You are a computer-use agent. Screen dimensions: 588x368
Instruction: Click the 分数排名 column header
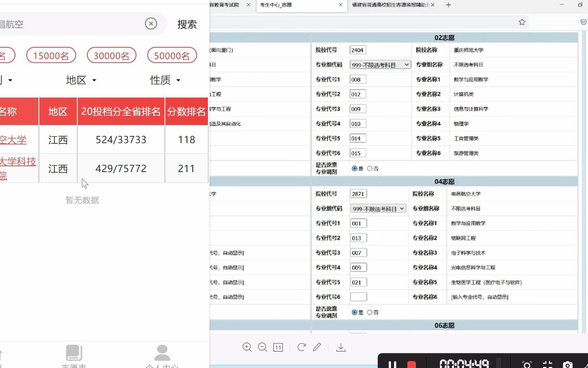pyautogui.click(x=186, y=111)
